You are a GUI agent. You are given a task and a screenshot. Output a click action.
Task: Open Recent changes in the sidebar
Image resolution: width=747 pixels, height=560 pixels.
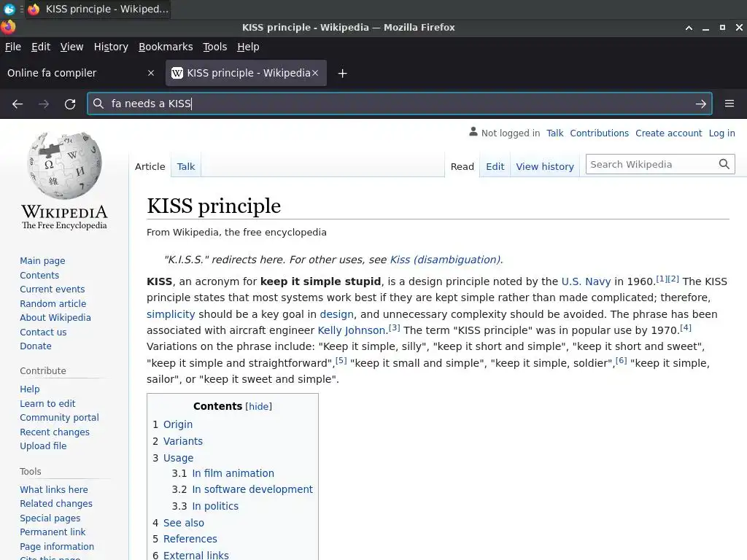point(55,432)
